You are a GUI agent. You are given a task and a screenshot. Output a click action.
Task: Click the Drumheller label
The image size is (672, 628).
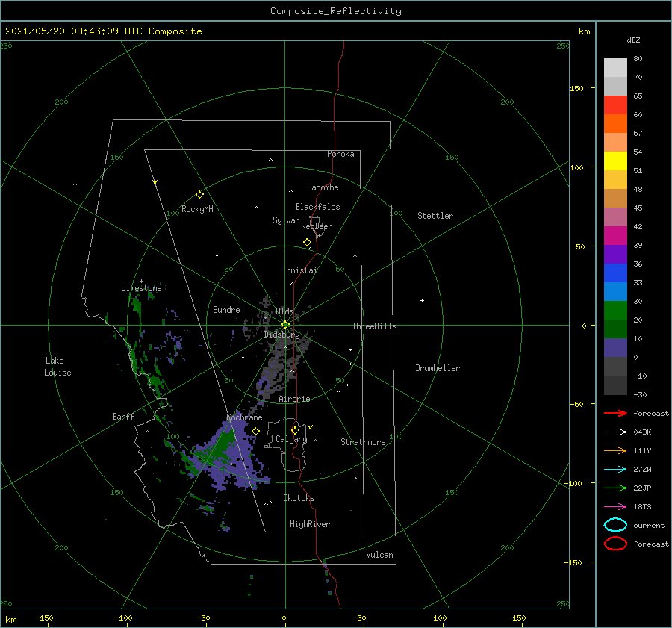click(438, 368)
